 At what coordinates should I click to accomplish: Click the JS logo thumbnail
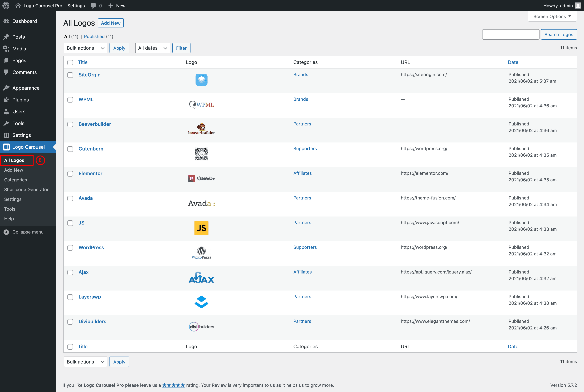201,228
